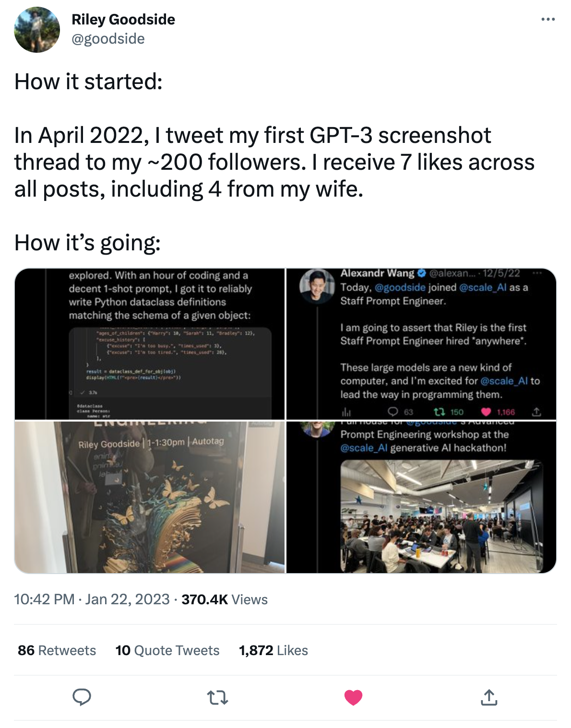Viewport: 571px width, 728px height.
Task: Click the verified badge next to Alexandr Wang
Action: point(422,274)
